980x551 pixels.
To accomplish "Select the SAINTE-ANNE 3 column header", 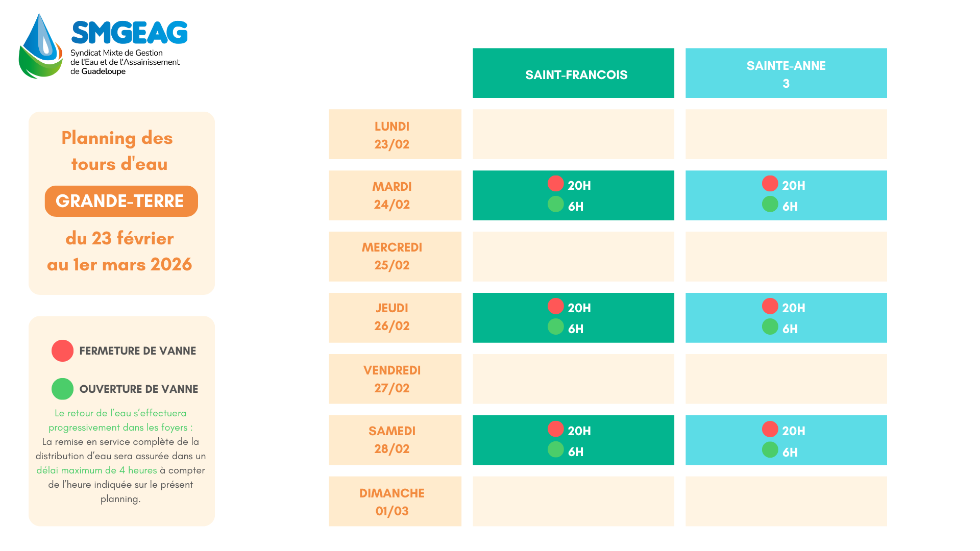I will 786,73.
